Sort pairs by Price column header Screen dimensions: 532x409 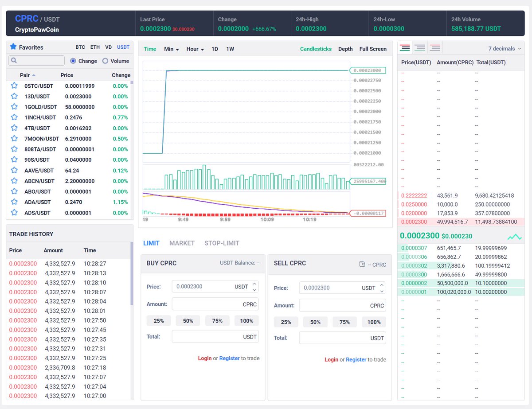(x=67, y=75)
